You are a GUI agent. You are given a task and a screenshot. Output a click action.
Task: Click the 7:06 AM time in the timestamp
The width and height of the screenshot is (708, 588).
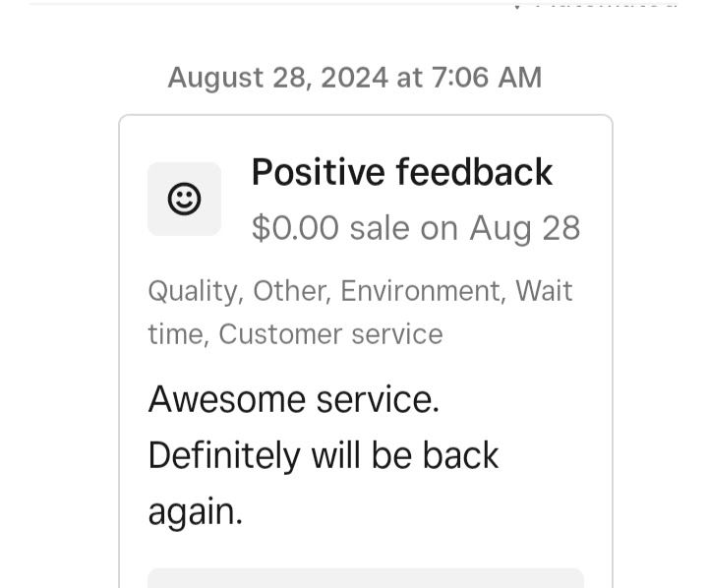pyautogui.click(x=487, y=78)
